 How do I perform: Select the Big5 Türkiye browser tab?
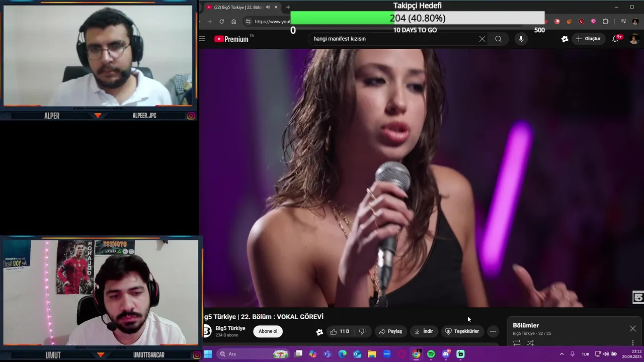242,7
